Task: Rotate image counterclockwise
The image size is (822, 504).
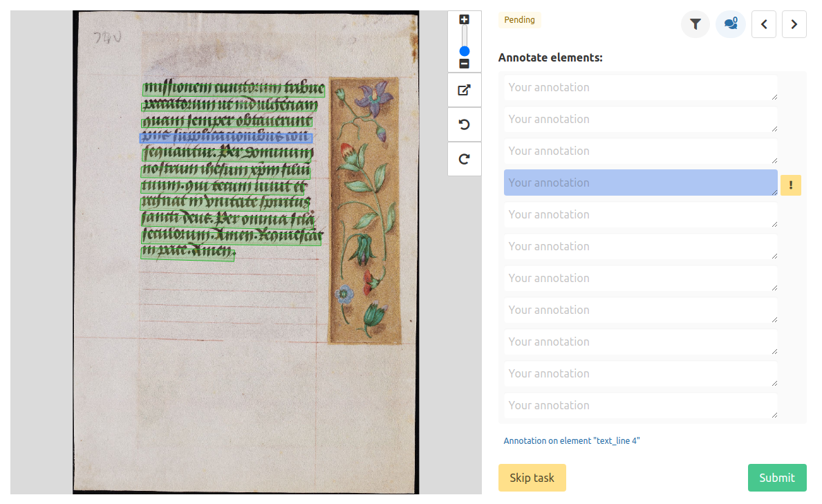Action: 465,124
